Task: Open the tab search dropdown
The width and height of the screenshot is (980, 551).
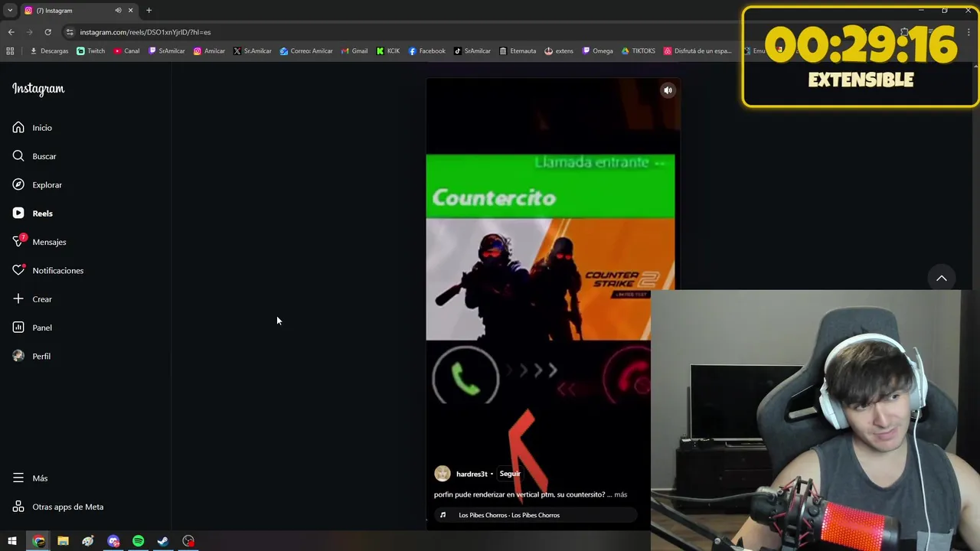Action: 10,10
